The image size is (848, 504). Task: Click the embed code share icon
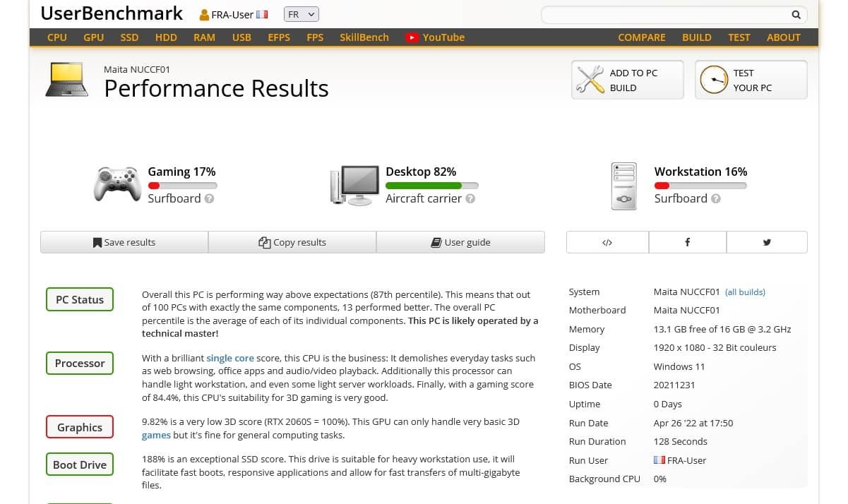607,242
